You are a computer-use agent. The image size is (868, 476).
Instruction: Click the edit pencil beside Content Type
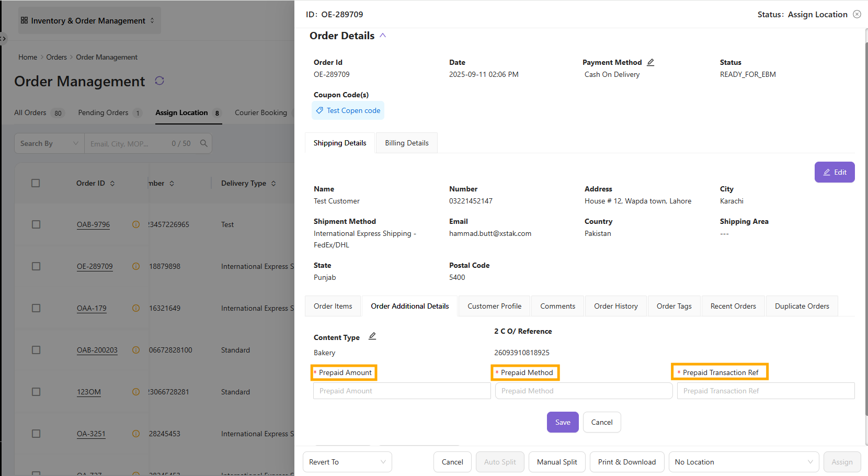click(x=372, y=336)
